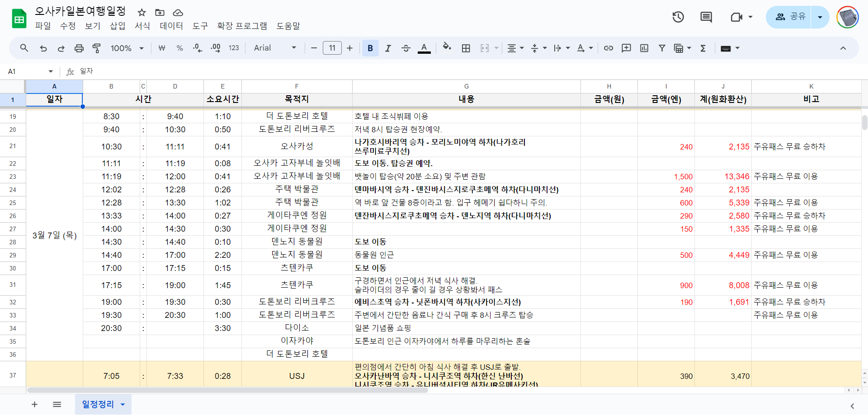Open text wrapping dropdown

562,48
